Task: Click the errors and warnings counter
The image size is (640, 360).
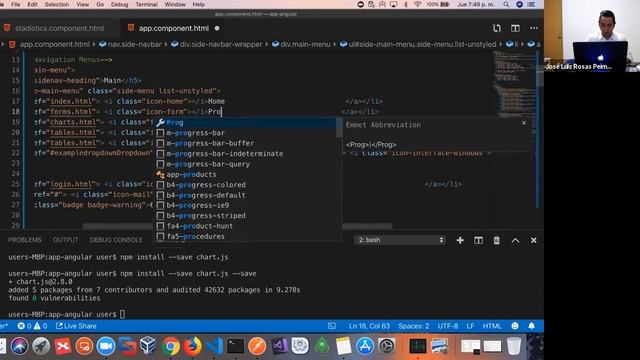Action: (32, 326)
